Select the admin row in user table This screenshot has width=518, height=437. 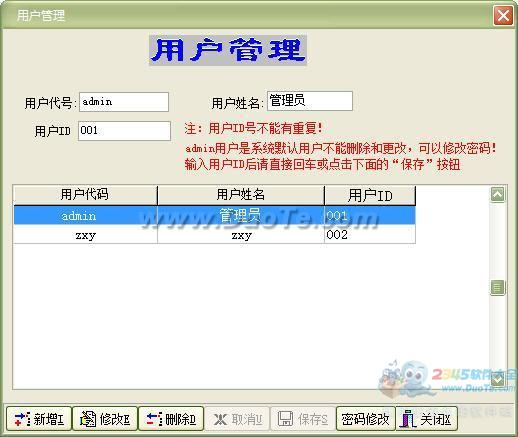click(x=214, y=215)
